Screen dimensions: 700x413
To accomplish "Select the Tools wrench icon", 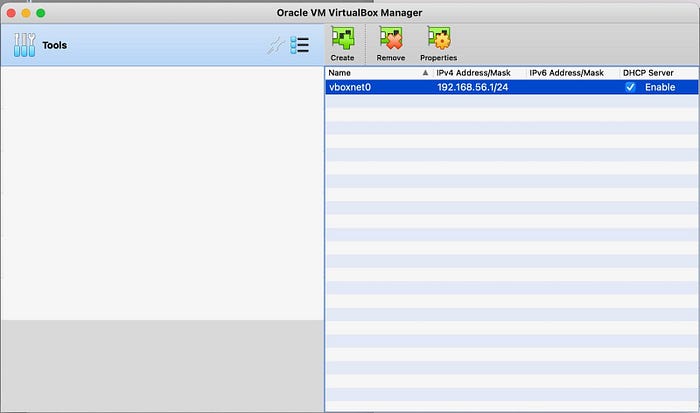I will pos(24,45).
